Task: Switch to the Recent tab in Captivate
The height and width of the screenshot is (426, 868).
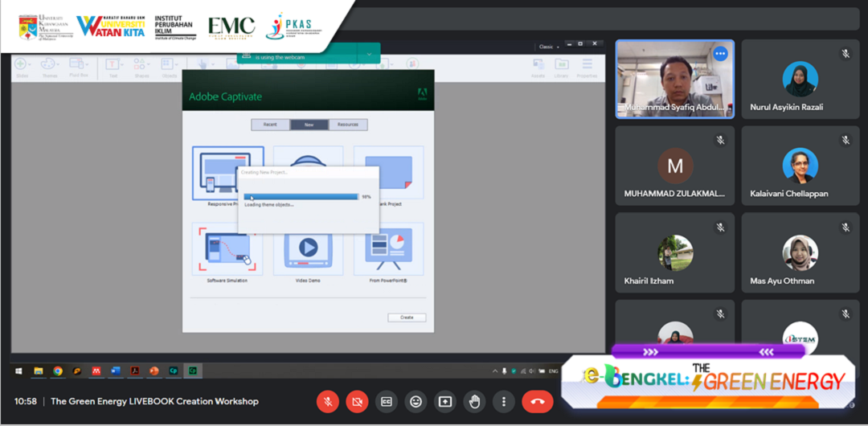Action: pos(270,125)
